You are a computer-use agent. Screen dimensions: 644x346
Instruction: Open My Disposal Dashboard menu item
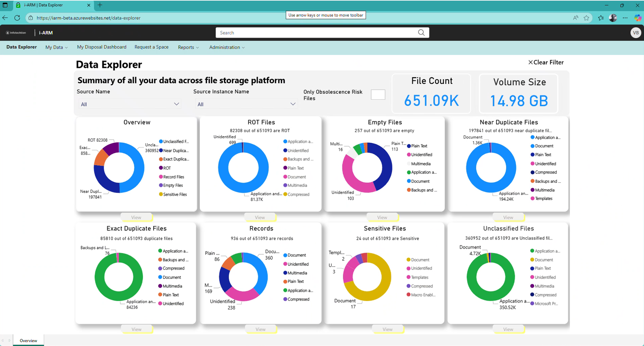[102, 47]
